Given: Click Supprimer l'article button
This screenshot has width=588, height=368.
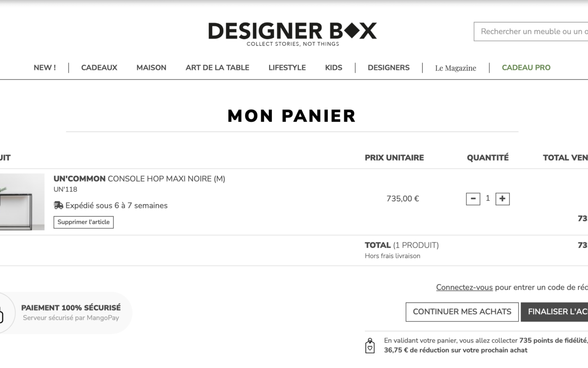Looking at the screenshot, I should click(x=84, y=222).
